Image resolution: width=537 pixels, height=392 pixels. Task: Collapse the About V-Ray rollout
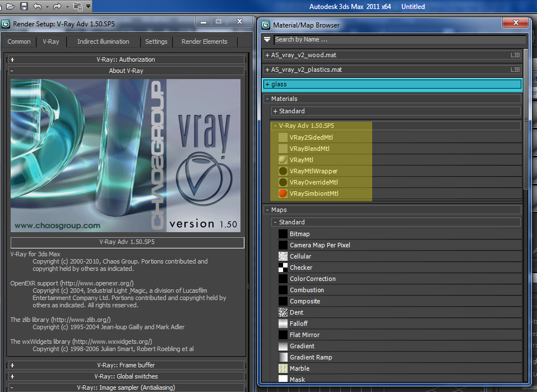pos(126,71)
